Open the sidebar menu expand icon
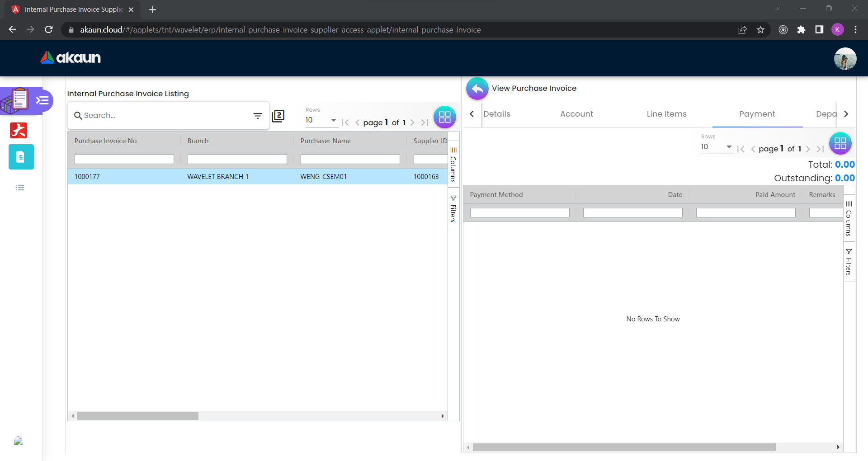The height and width of the screenshot is (461, 868). coord(42,100)
